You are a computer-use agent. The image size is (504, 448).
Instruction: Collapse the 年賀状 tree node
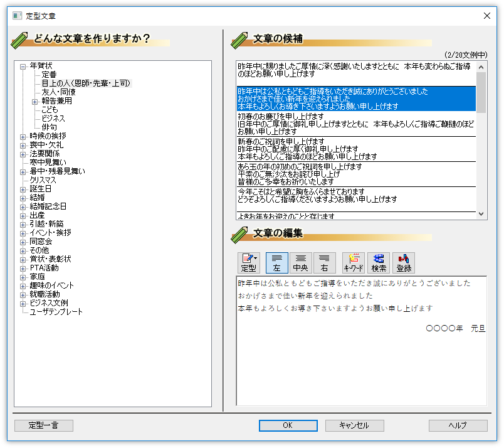click(23, 67)
